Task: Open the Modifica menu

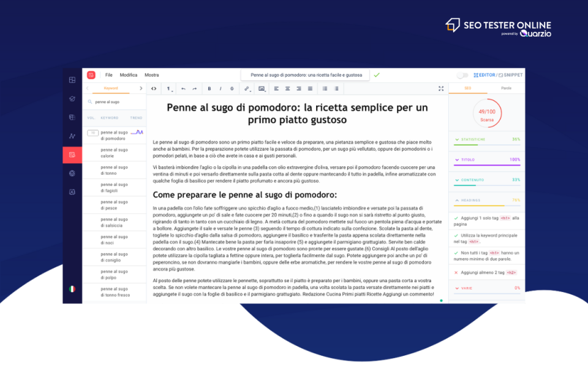Action: pos(129,75)
